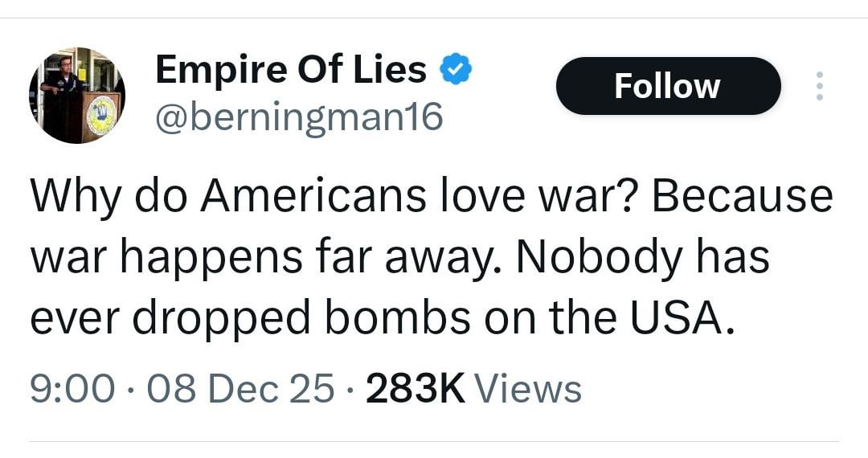
Task: Click the podium seal emblem in avatar
Action: [102, 114]
